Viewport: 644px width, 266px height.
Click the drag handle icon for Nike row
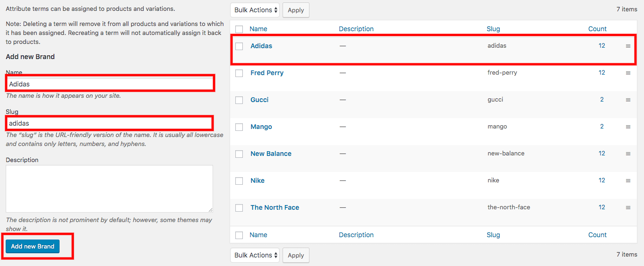coord(628,181)
